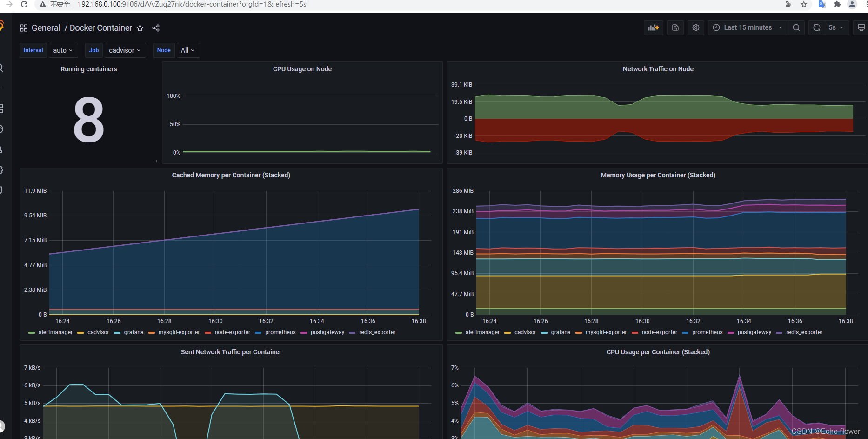The image size is (868, 439).
Task: Open the Node All dropdown
Action: pos(188,50)
